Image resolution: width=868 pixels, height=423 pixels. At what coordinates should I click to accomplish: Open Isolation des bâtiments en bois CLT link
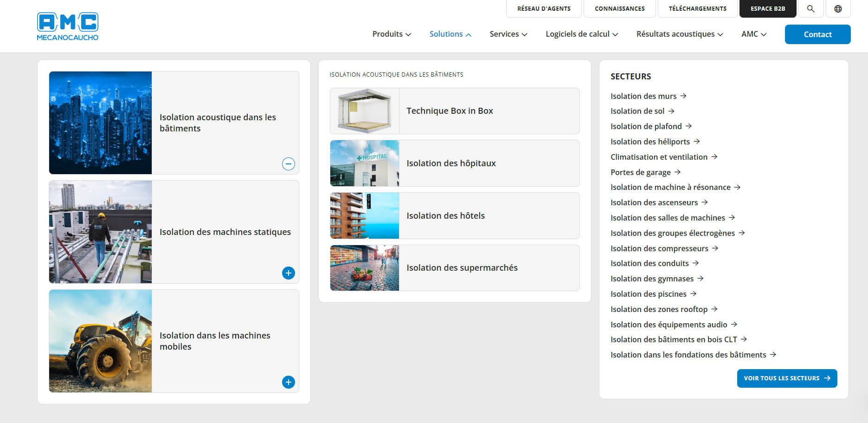coord(679,339)
